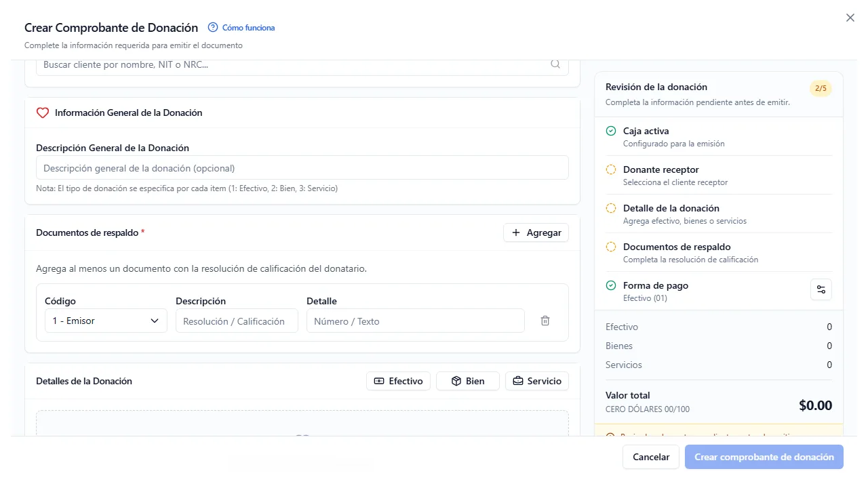The width and height of the screenshot is (868, 488).
Task: Click the Resolución / Calificación description field
Action: [x=237, y=321]
